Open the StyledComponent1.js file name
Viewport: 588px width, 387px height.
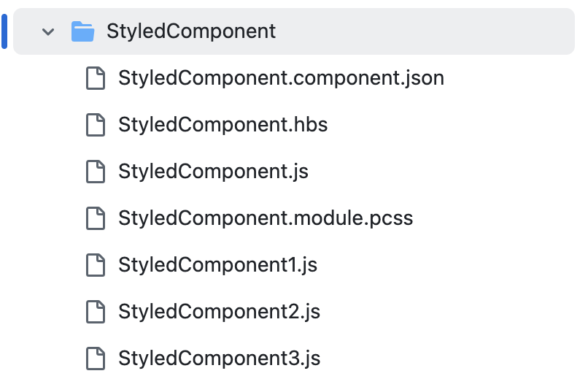pyautogui.click(x=218, y=265)
